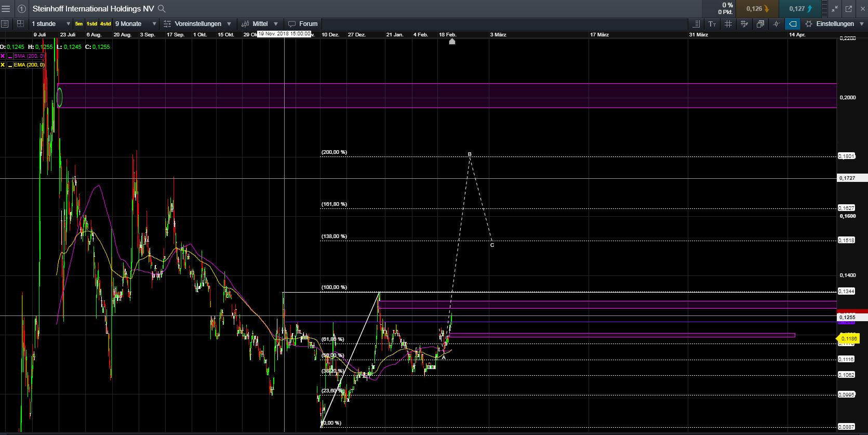Open the Einstellungen settings dropdown
This screenshot has height=435, width=868.
pyautogui.click(x=834, y=24)
